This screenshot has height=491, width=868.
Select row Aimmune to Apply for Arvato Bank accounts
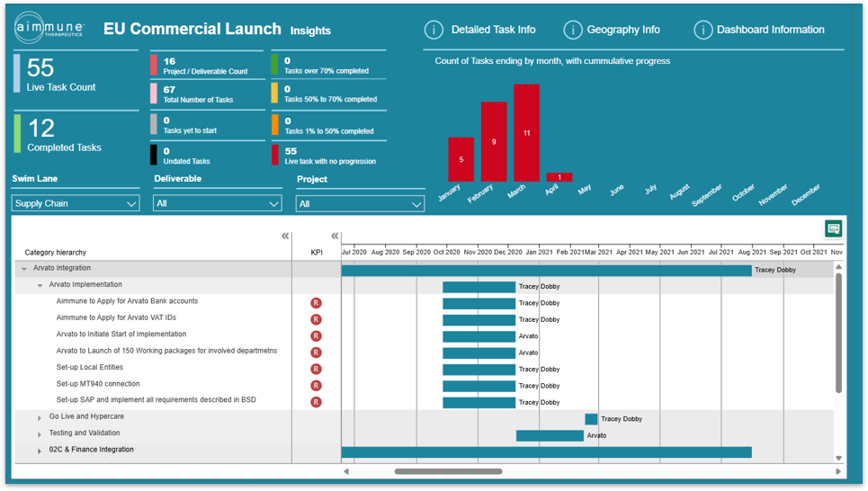click(127, 301)
